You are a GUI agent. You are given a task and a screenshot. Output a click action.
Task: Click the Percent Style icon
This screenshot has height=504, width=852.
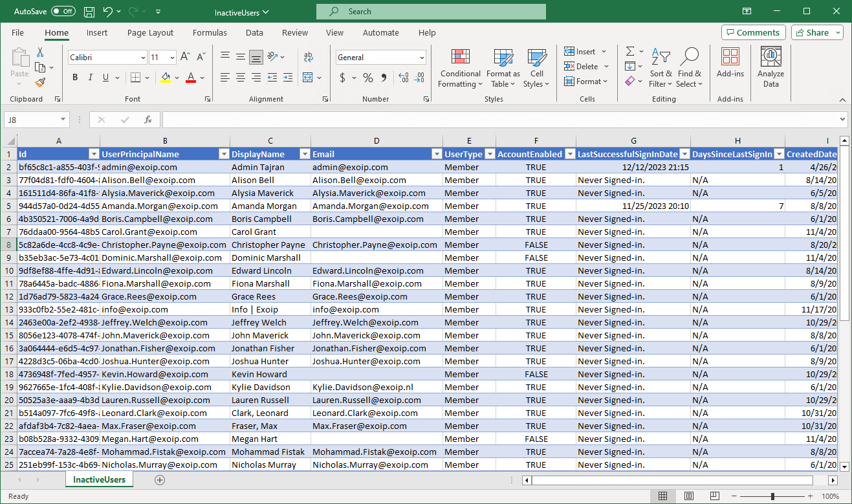click(367, 78)
